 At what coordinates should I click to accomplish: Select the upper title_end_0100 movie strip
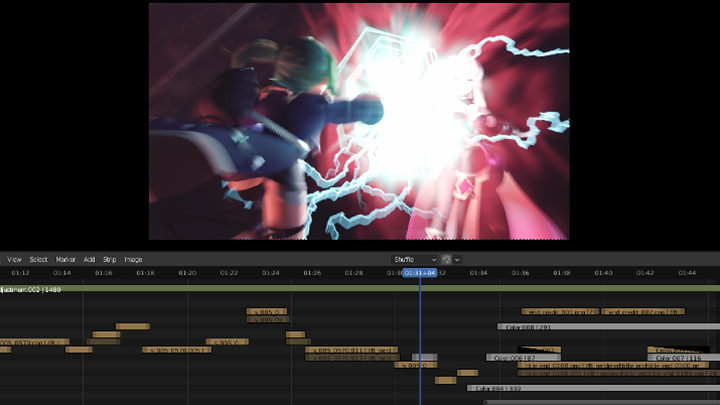(613, 366)
